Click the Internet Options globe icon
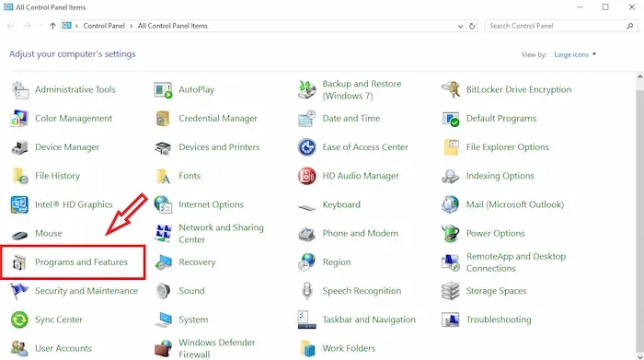The height and width of the screenshot is (360, 644). [163, 204]
